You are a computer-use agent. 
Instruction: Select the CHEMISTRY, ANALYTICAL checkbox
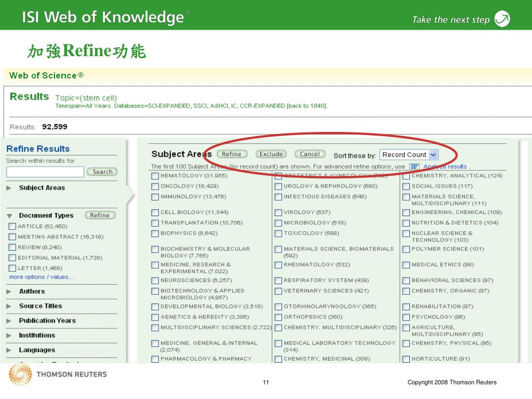click(x=406, y=176)
